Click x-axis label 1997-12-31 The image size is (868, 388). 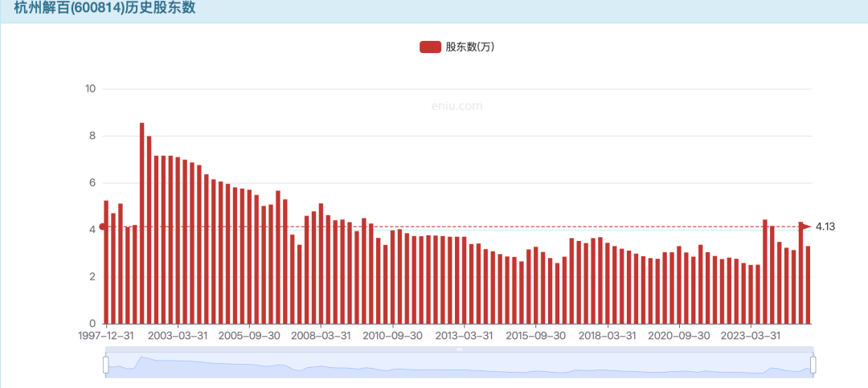[x=106, y=336]
